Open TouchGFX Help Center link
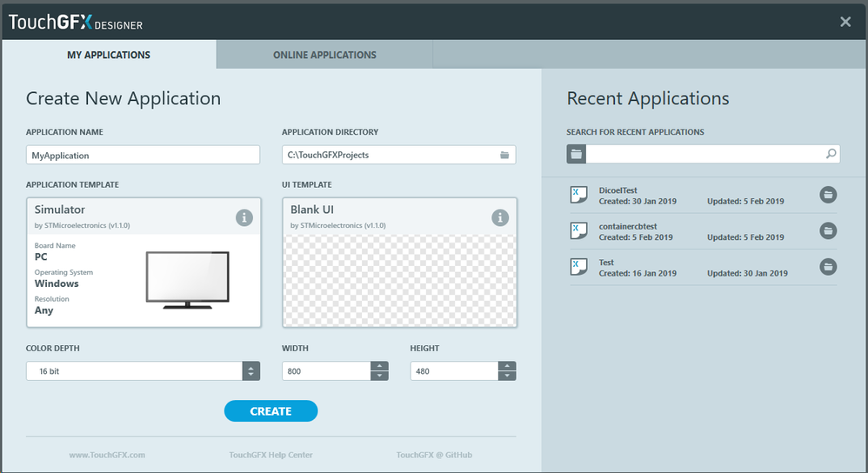Screen dimensions: 868x473 pyautogui.click(x=270, y=455)
